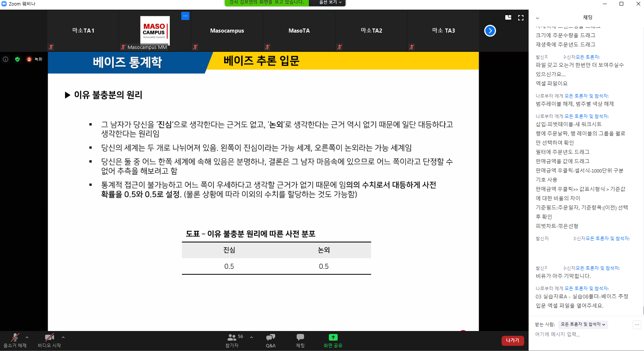Open chat more options ellipsis button

click(x=637, y=325)
